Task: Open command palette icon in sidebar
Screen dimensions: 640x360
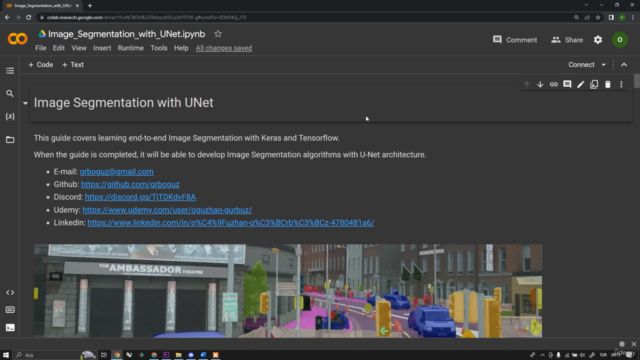Action: pos(10,310)
